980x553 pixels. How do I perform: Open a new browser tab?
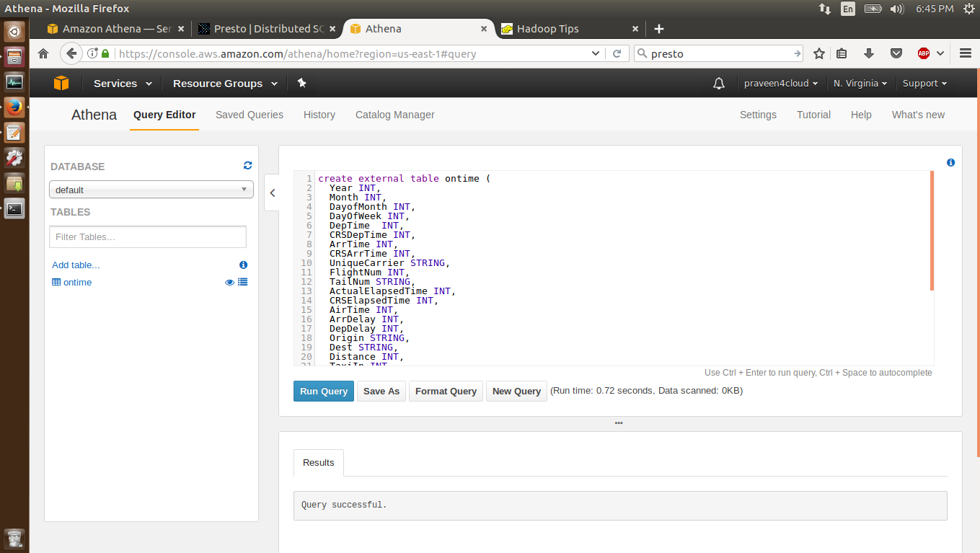point(658,29)
